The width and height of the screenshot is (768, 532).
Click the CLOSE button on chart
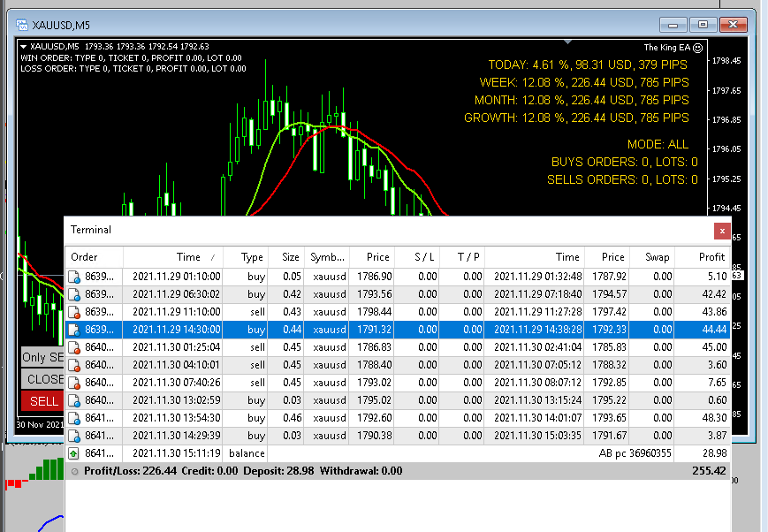pyautogui.click(x=42, y=379)
